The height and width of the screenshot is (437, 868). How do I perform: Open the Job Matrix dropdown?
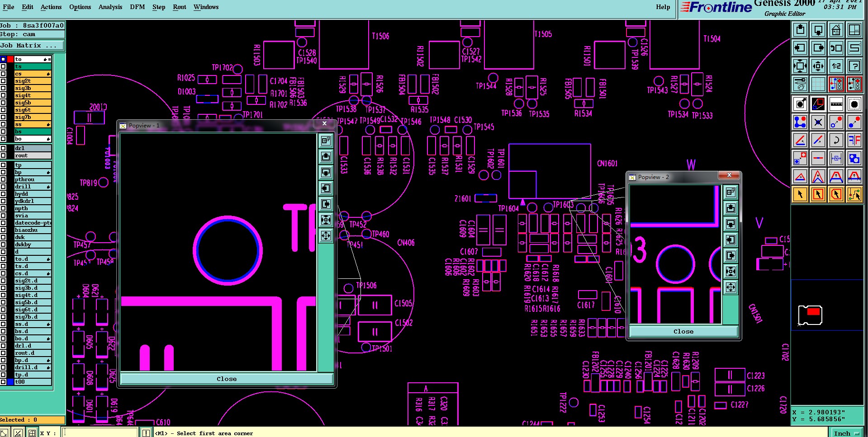pyautogui.click(x=32, y=46)
